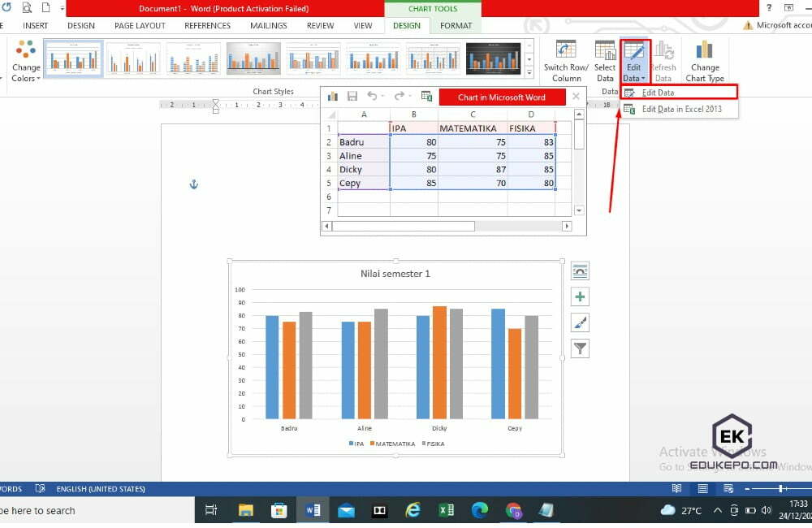Open Excel from the Windows taskbar
The width and height of the screenshot is (812, 528).
click(446, 510)
